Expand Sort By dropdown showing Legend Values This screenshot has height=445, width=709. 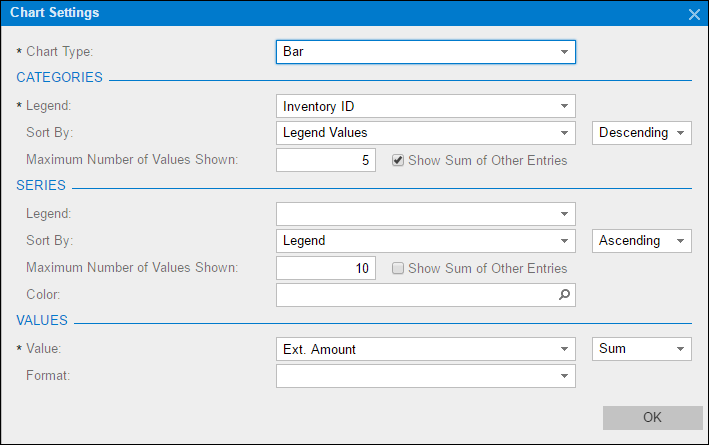(x=425, y=133)
